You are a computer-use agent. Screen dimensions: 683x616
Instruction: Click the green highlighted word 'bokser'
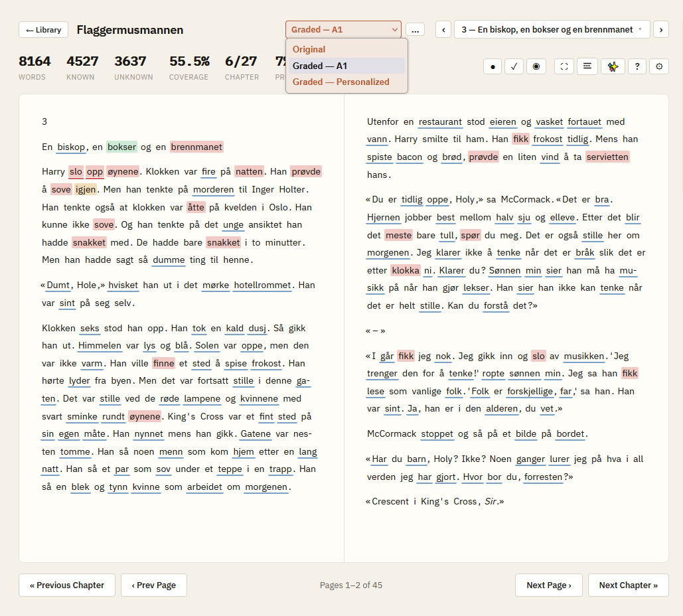(x=122, y=147)
